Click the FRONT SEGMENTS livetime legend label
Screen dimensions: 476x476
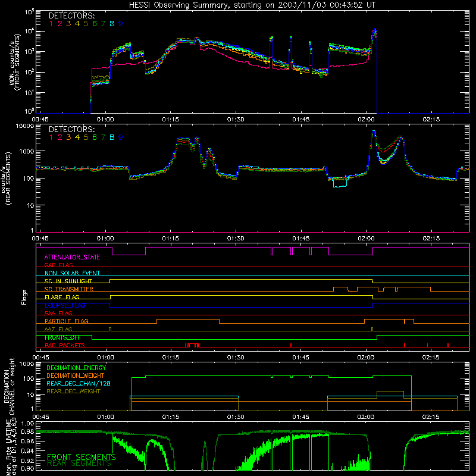click(82, 457)
